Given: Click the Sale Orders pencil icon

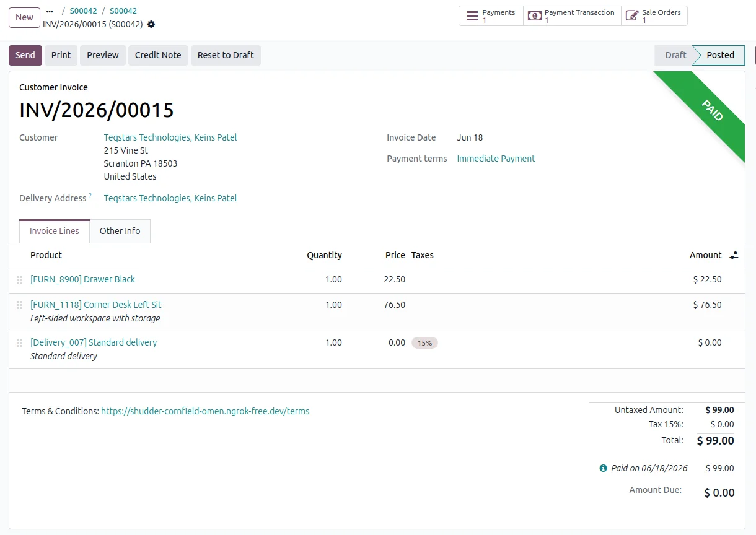Looking at the screenshot, I should 632,16.
